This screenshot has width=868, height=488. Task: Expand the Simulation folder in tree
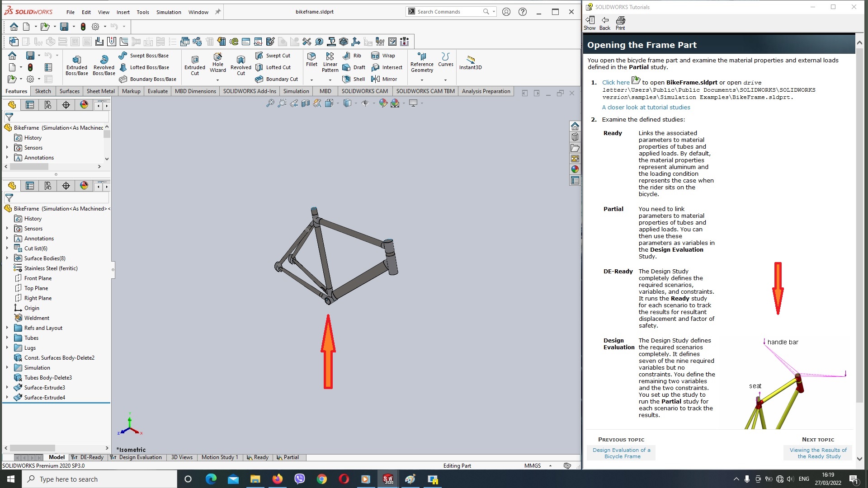(7, 368)
